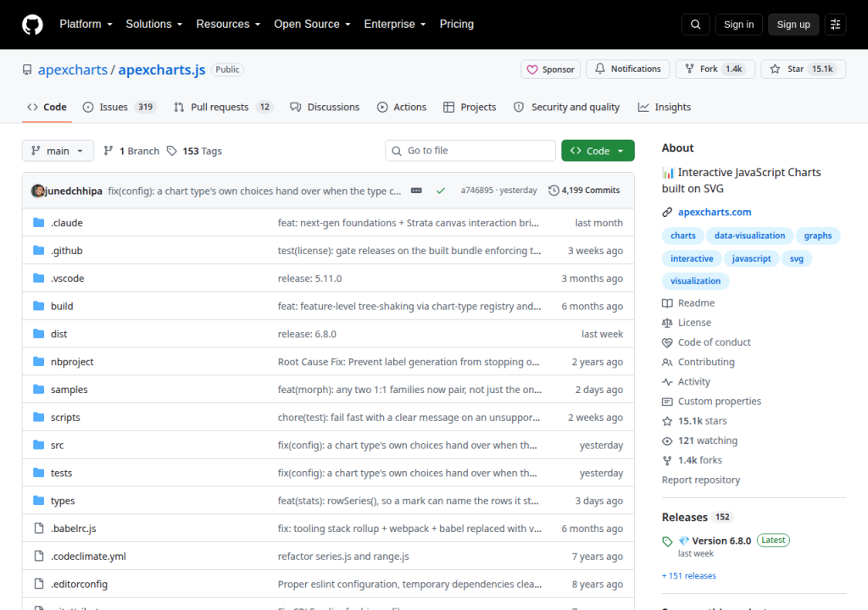Click the dist folder icon
Image resolution: width=868 pixels, height=610 pixels.
point(39,334)
